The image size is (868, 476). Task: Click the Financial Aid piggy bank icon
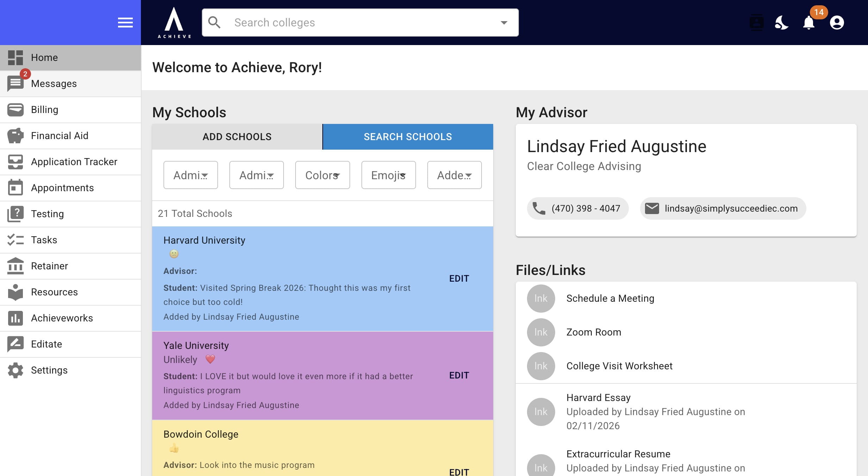point(15,136)
